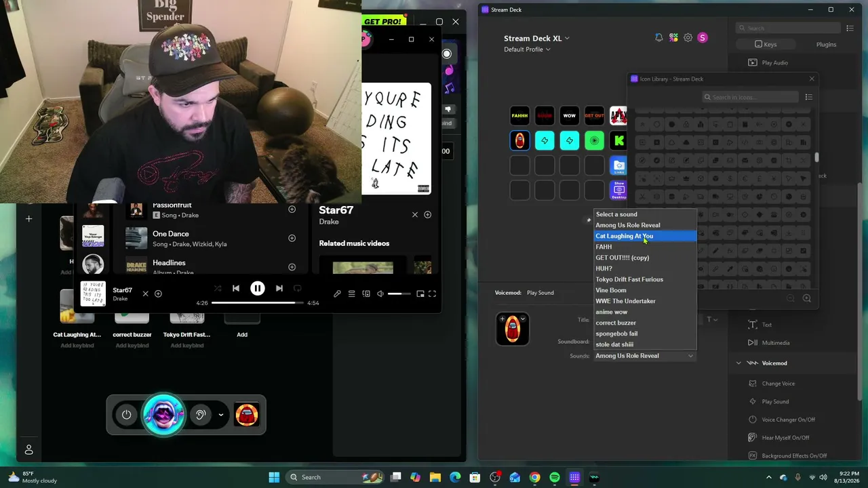This screenshot has height=488, width=868.
Task: Add Headlines album to library
Action: 292,266
